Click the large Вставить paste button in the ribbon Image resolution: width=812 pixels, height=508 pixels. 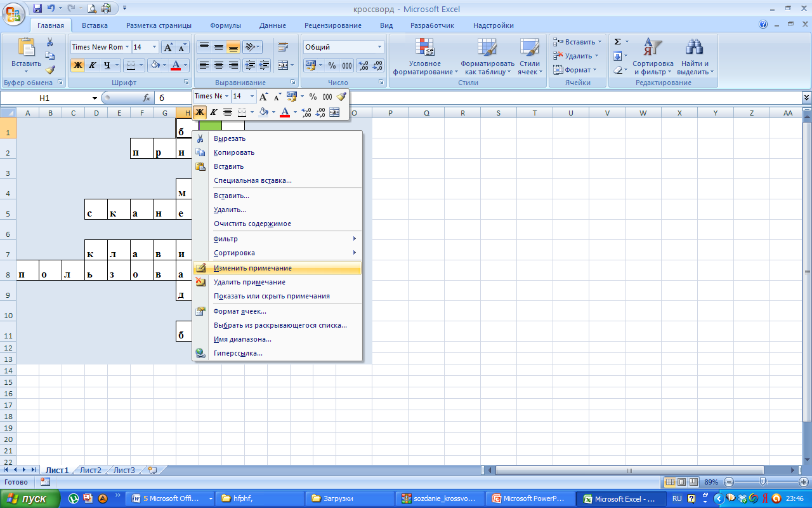tap(26, 54)
